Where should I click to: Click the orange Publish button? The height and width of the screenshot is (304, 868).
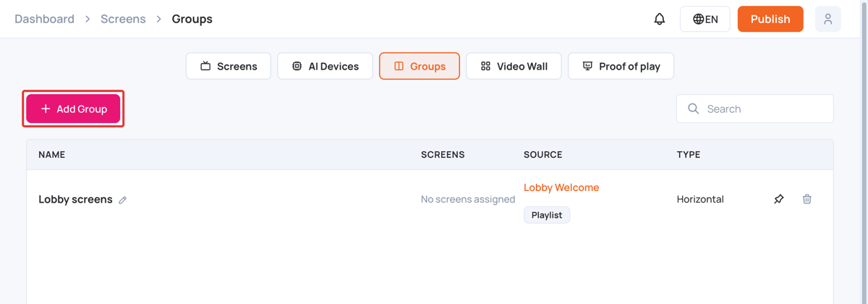[770, 19]
